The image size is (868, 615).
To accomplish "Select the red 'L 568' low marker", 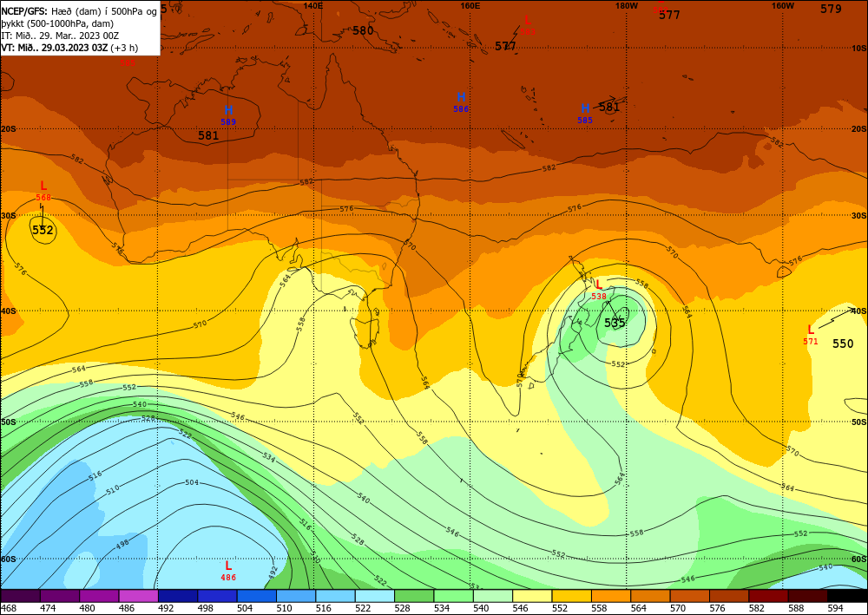I will [43, 191].
